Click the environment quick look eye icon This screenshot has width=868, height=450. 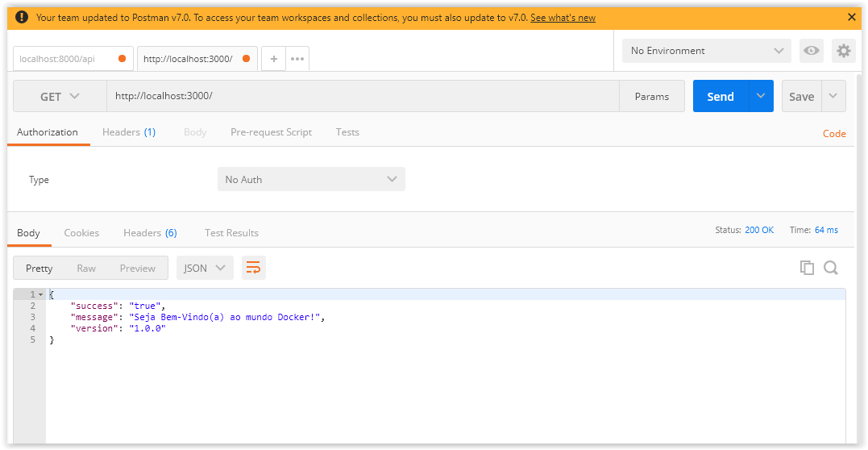click(x=812, y=51)
